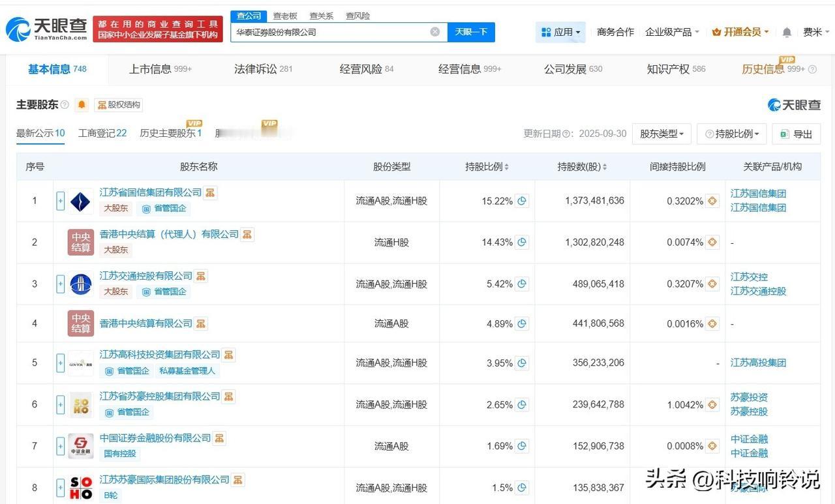
Task: Expand the 江苏苏豪国际集团股份有限公司 row
Action: pyautogui.click(x=60, y=487)
